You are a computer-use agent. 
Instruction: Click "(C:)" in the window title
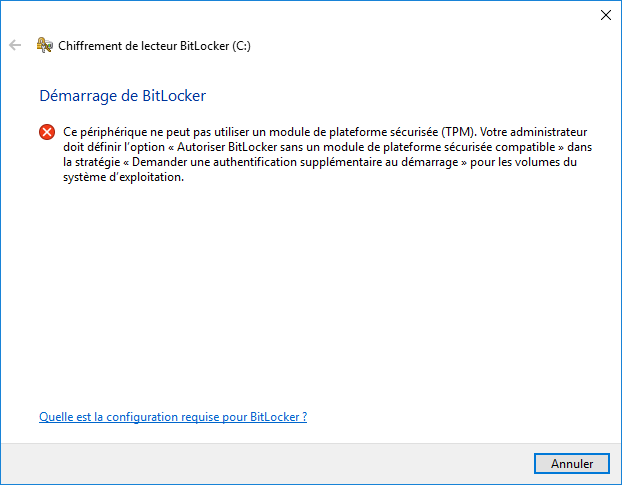241,46
